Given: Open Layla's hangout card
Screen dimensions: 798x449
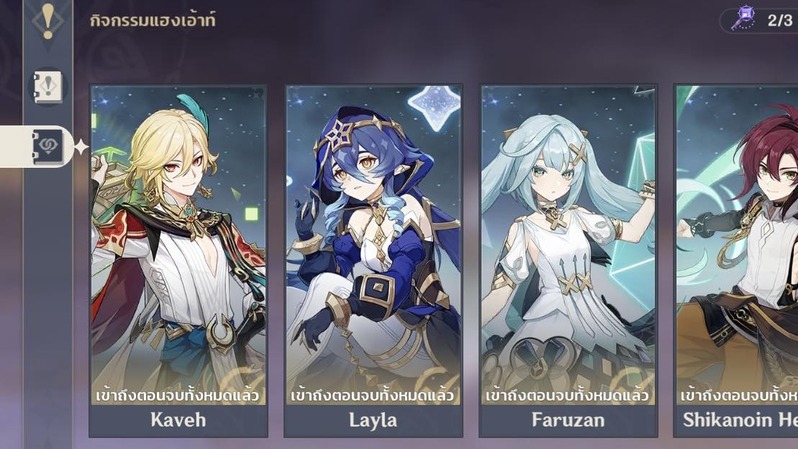Looking at the screenshot, I should 373,261.
